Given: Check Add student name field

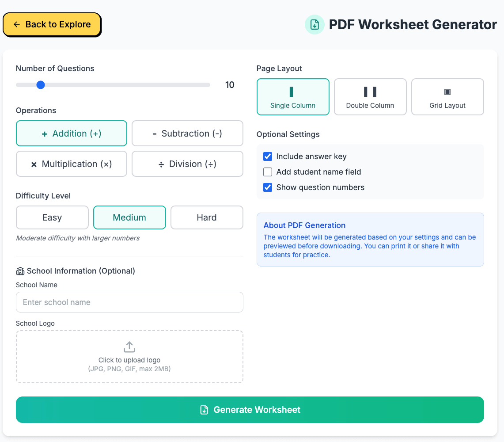Looking at the screenshot, I should [268, 172].
